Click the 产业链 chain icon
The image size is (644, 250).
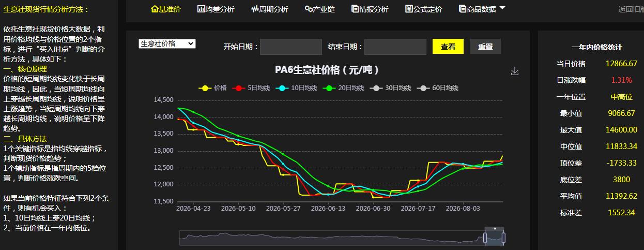click(309, 9)
